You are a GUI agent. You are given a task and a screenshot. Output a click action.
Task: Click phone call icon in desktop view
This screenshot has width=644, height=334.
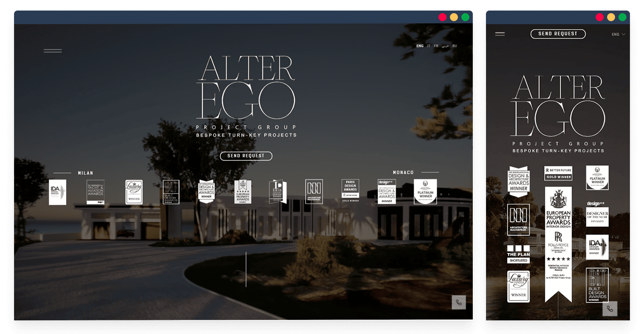pos(459,302)
